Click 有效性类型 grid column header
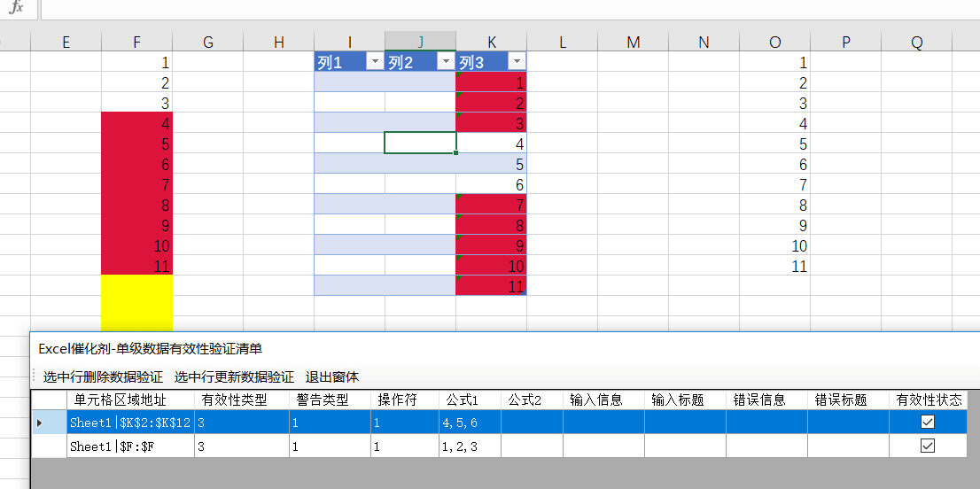Image resolution: width=980 pixels, height=489 pixels. 242,400
